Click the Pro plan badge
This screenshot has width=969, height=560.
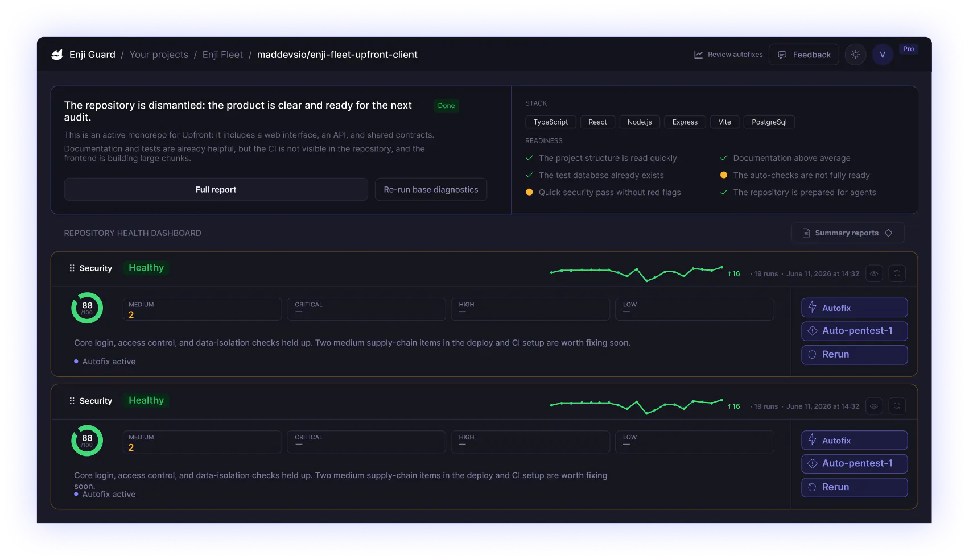tap(908, 49)
